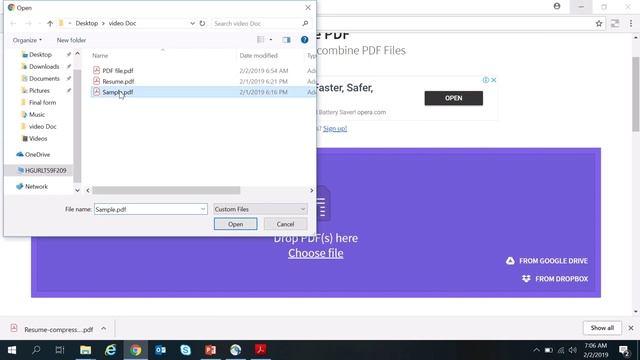This screenshot has width=640, height=360.
Task: Expand download item options chevron
Action: tap(104, 329)
